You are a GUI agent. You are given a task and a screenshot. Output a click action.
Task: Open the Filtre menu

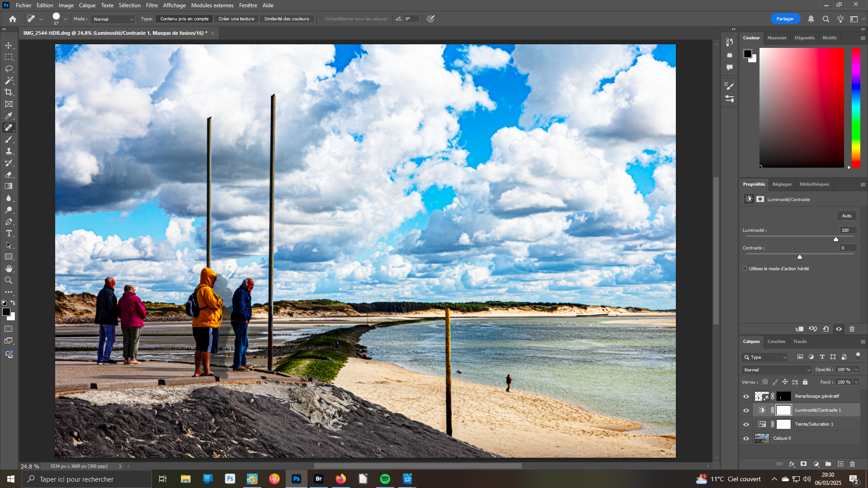coord(151,5)
